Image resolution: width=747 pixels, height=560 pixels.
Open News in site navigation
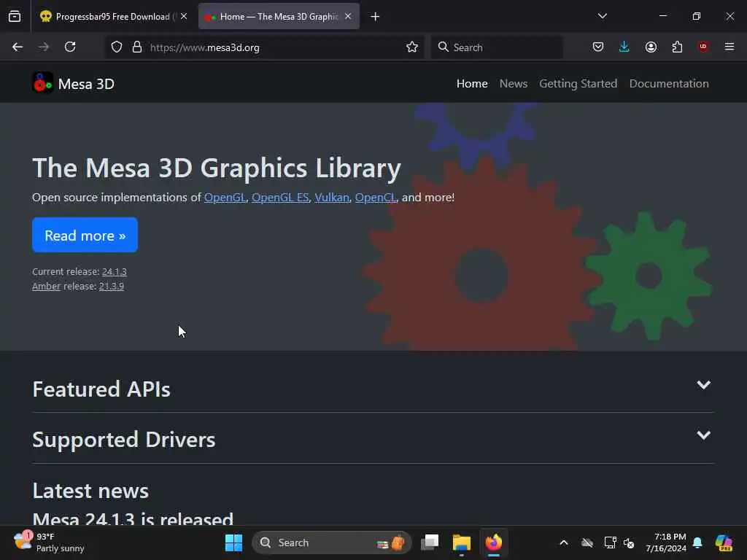pos(513,84)
